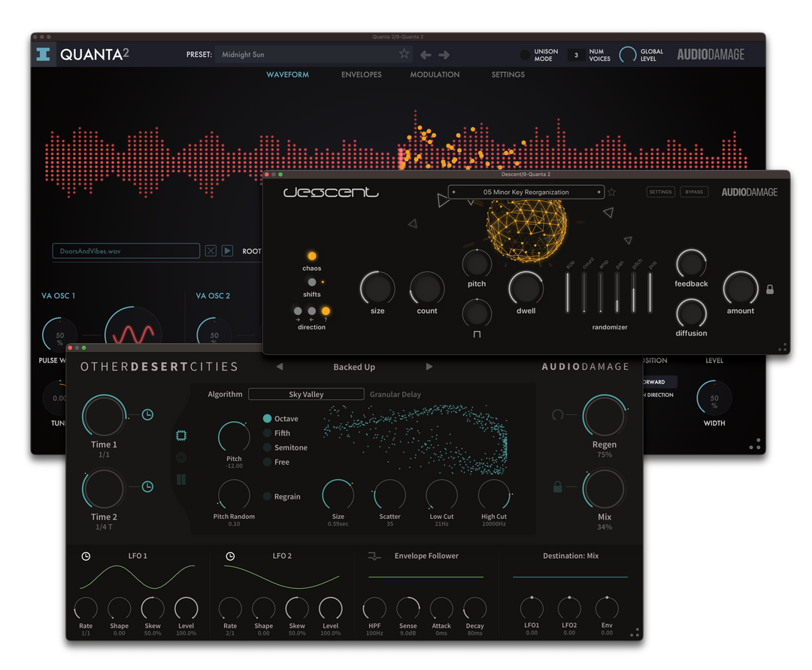Click the Descent pitch knob
This screenshot has height=670, width=812.
(x=477, y=264)
